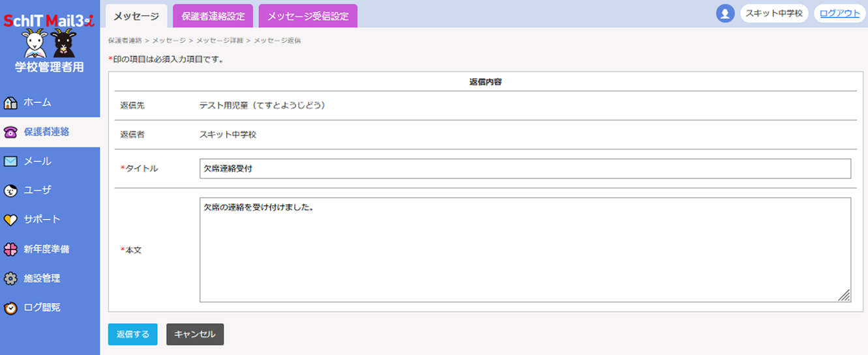The width and height of the screenshot is (868, 355).
Task: Click the スキット中学校 account button
Action: (x=774, y=14)
